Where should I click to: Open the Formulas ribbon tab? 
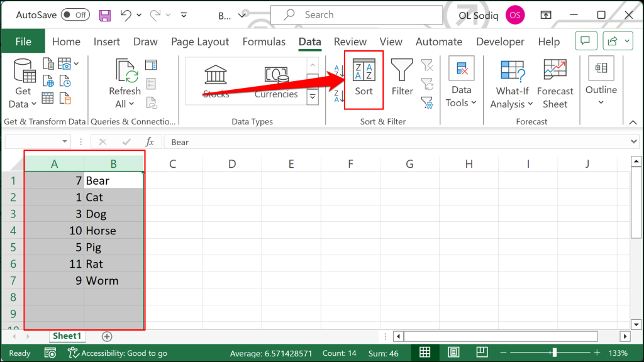pyautogui.click(x=264, y=41)
